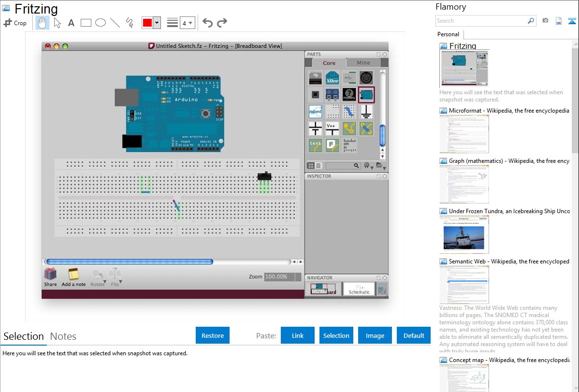Viewport: 579px width, 392px height.
Task: Open the line width dropdown
Action: 188,23
